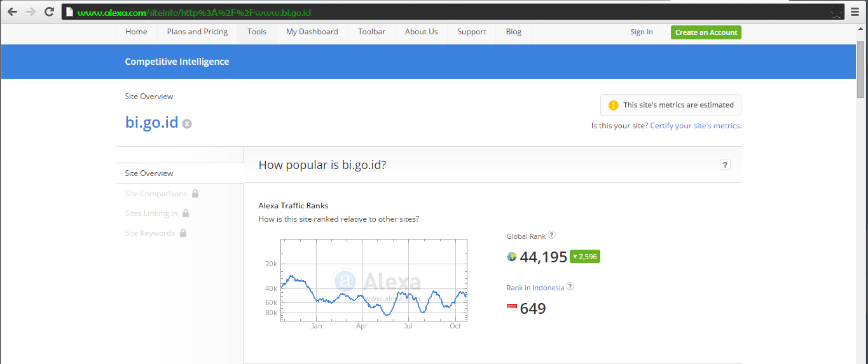
Task: Open About Us
Action: (422, 32)
